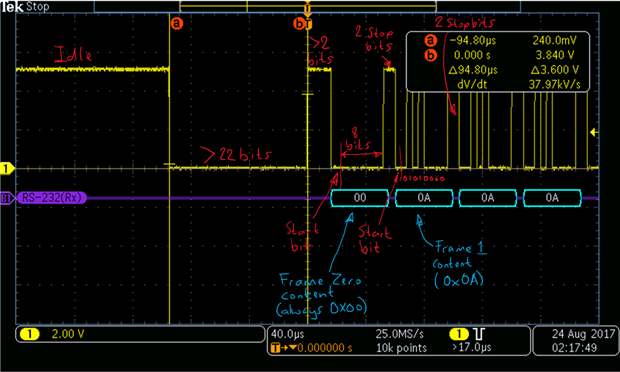
Task: Click the waveform record overview bar at top
Action: 308,7
